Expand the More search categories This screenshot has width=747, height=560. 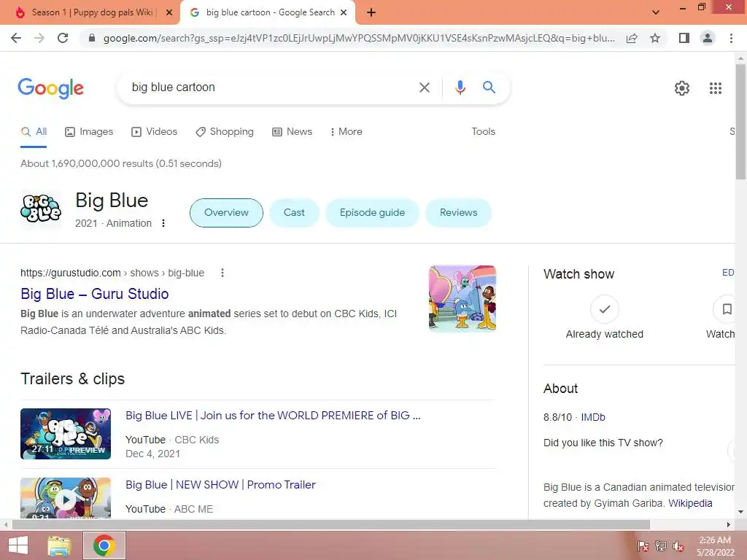(x=346, y=131)
